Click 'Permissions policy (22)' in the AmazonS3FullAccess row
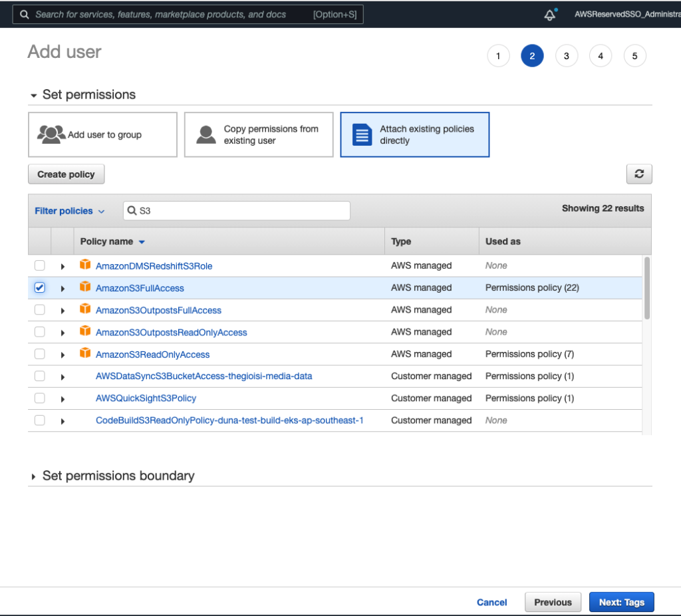The height and width of the screenshot is (616, 681). tap(532, 287)
